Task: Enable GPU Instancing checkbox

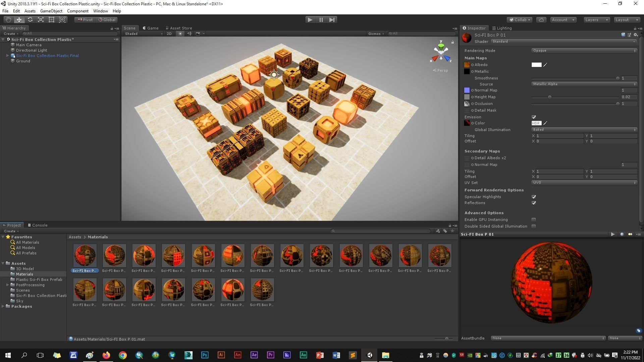Action: tap(534, 220)
